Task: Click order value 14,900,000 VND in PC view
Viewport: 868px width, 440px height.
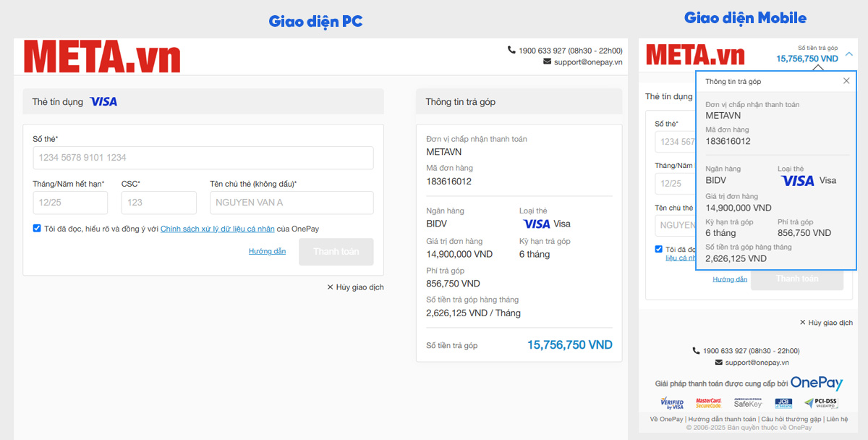Action: 459,254
